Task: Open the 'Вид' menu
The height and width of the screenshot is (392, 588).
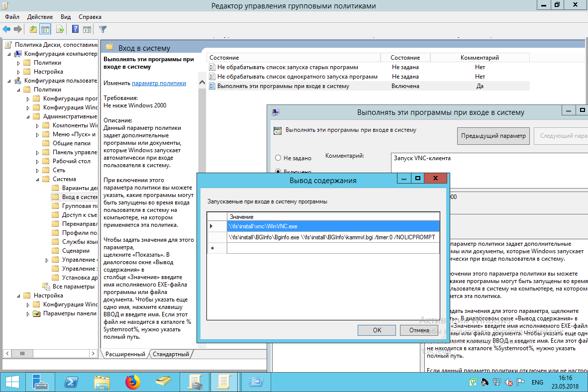Action: [x=66, y=17]
